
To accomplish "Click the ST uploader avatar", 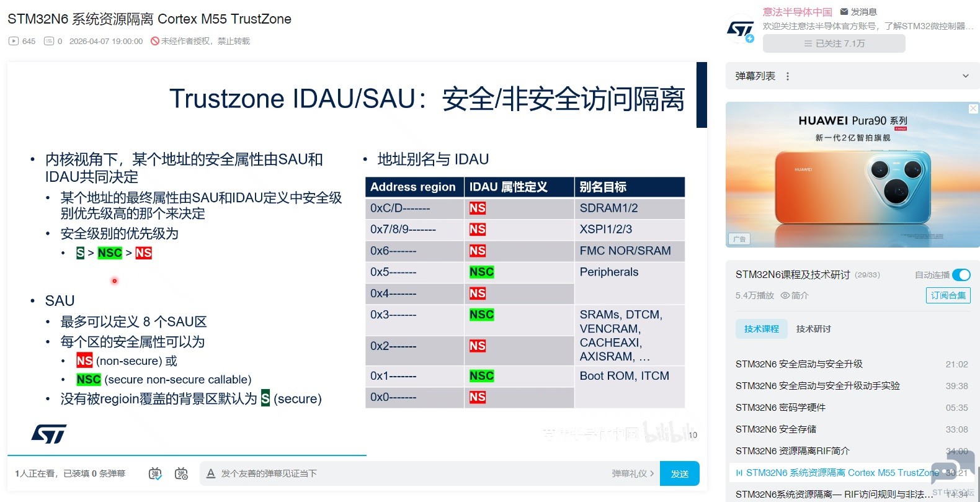I will click(741, 29).
